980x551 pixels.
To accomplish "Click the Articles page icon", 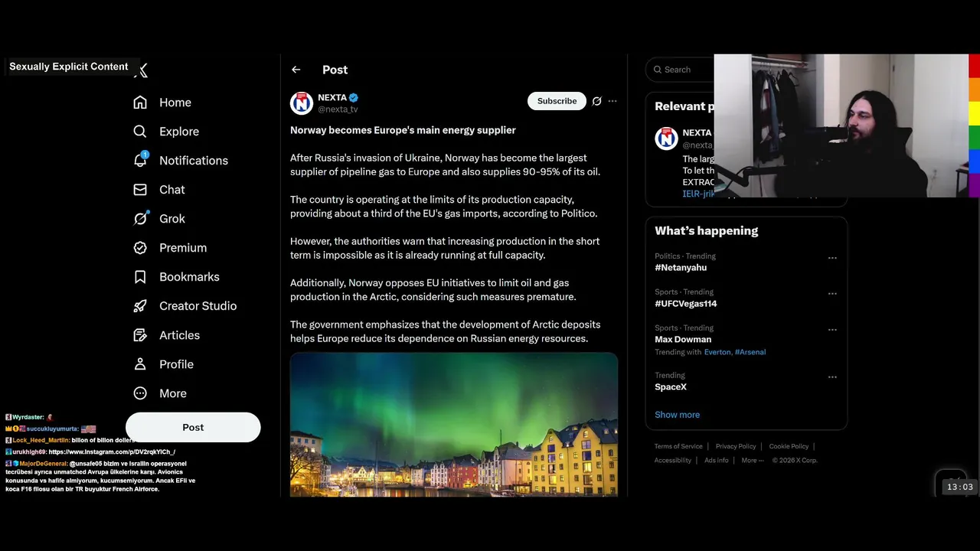I will [140, 335].
